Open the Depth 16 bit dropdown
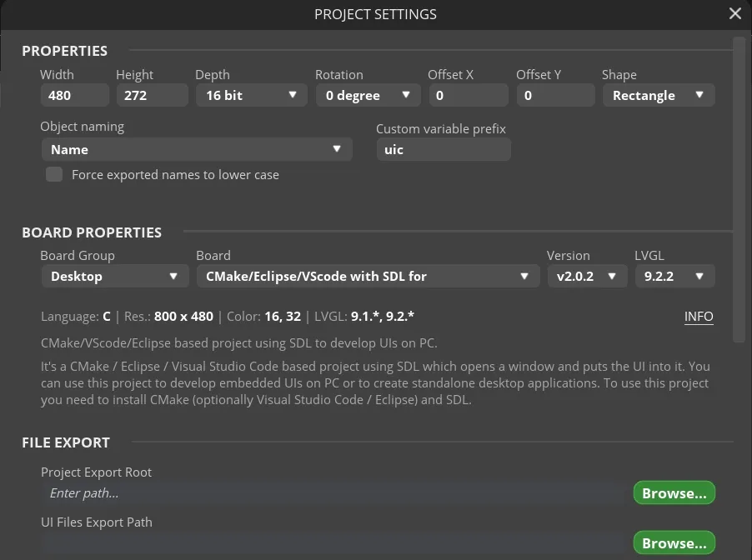The height and width of the screenshot is (560, 752). (251, 95)
